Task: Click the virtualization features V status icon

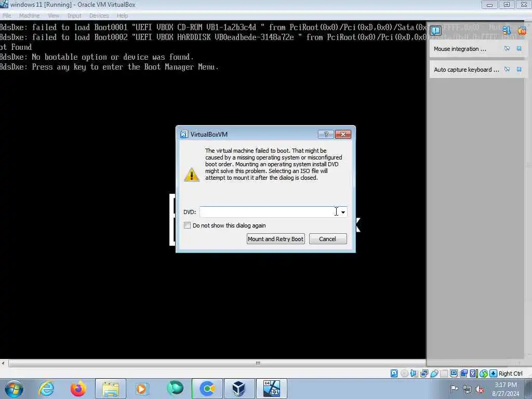Action: point(473,373)
